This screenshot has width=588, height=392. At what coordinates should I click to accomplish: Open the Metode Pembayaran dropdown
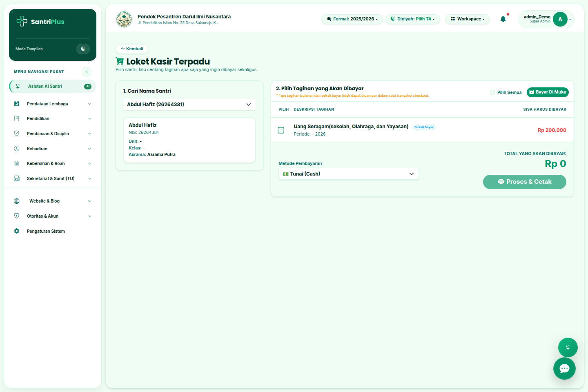349,174
